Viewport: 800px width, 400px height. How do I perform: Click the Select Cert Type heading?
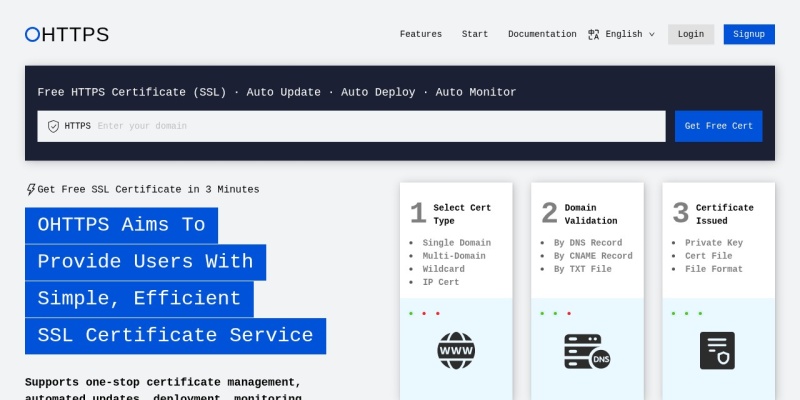462,214
